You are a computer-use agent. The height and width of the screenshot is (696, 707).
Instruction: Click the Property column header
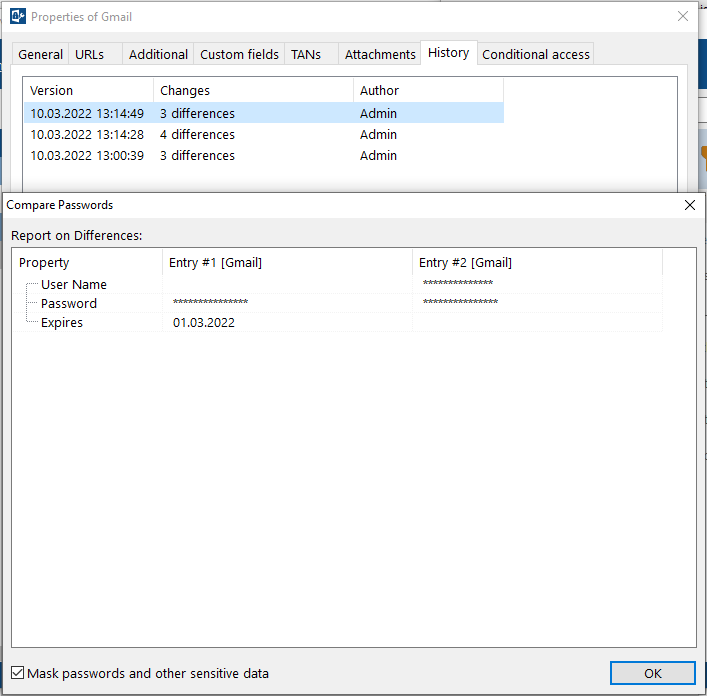[87, 262]
